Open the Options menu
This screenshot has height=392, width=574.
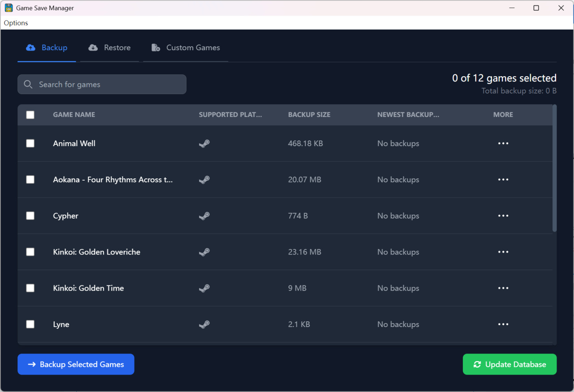click(x=16, y=23)
